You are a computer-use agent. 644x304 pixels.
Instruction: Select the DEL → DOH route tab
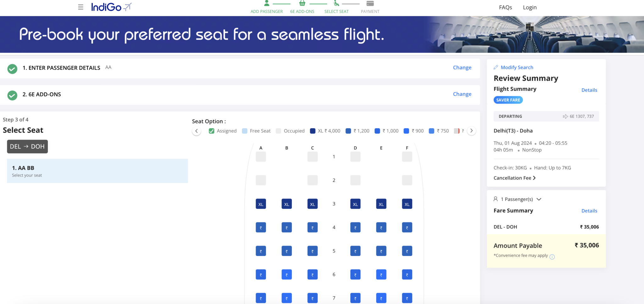pyautogui.click(x=27, y=147)
